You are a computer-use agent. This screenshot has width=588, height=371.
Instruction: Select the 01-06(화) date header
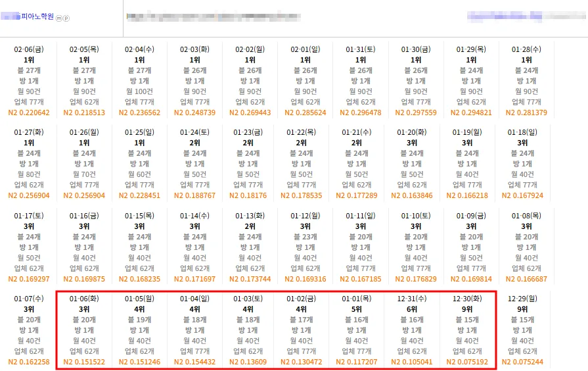coord(84,299)
